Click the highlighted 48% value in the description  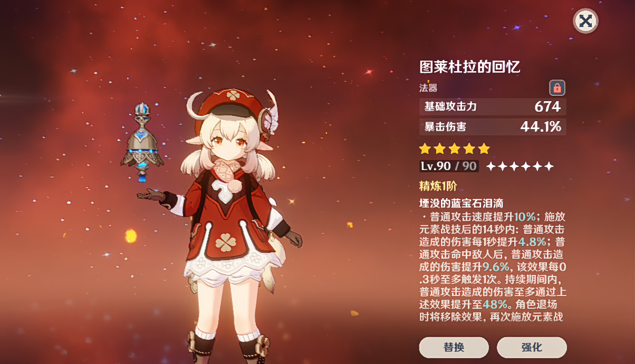pos(495,304)
